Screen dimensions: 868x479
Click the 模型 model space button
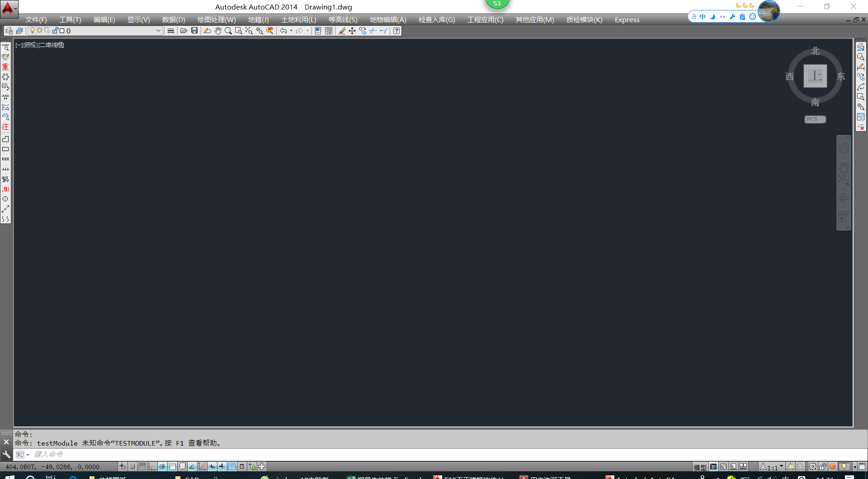(x=700, y=467)
